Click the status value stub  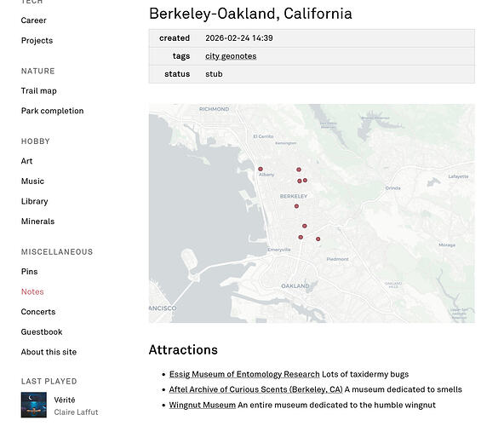point(214,74)
